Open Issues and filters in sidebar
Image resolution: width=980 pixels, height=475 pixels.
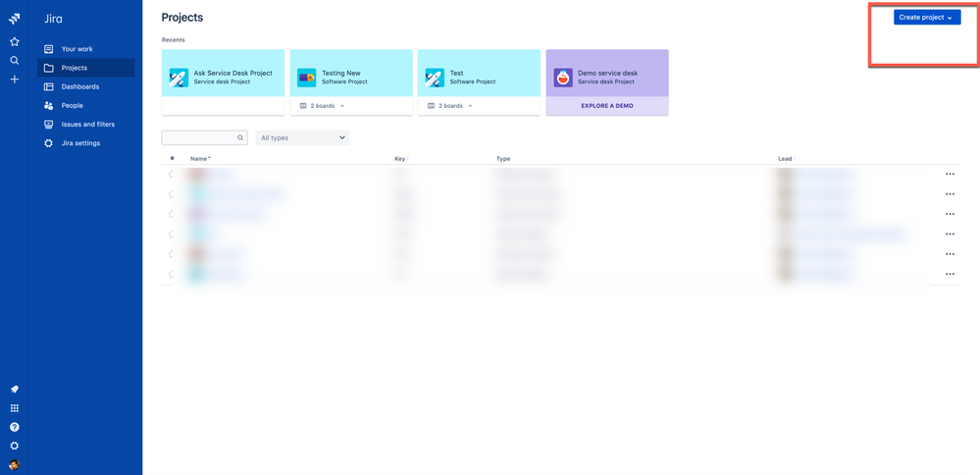pyautogui.click(x=86, y=124)
